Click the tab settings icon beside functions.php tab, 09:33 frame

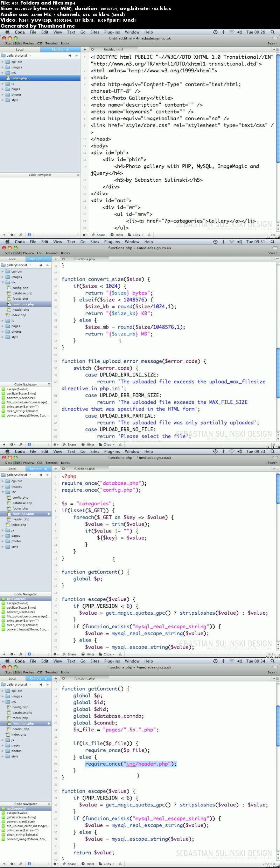[63, 469]
